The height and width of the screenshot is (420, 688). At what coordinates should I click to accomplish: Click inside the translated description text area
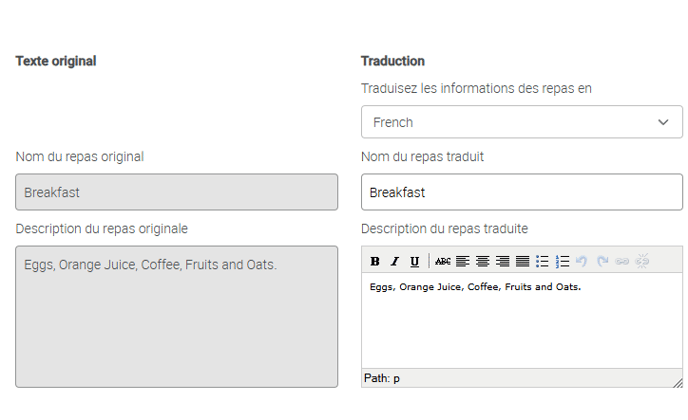tap(521, 325)
